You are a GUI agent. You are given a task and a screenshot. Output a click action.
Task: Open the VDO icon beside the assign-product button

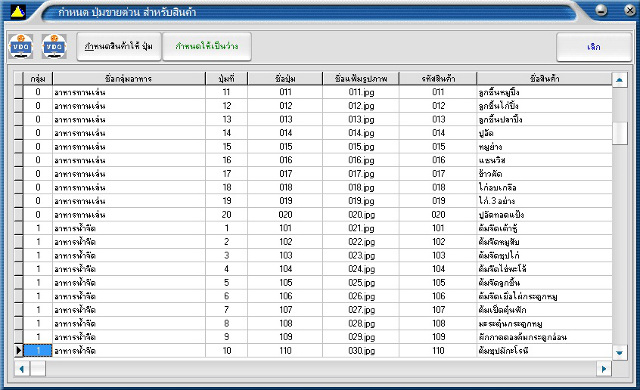54,47
